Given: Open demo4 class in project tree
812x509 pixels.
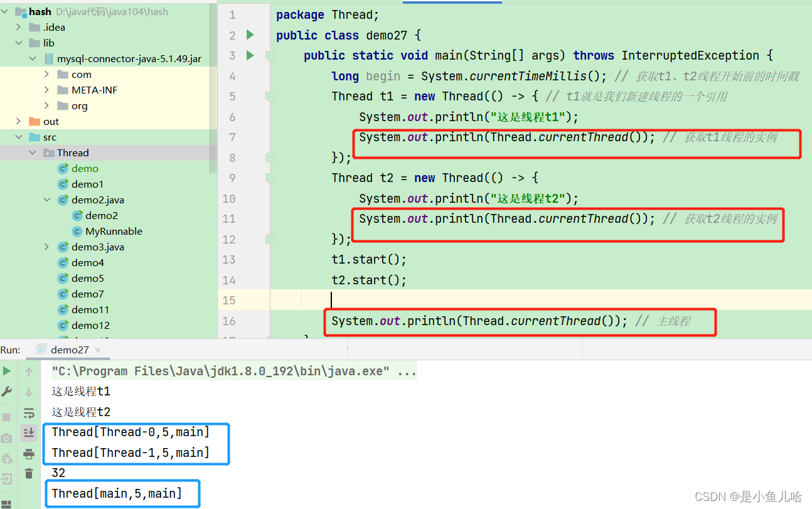Looking at the screenshot, I should pyautogui.click(x=88, y=262).
